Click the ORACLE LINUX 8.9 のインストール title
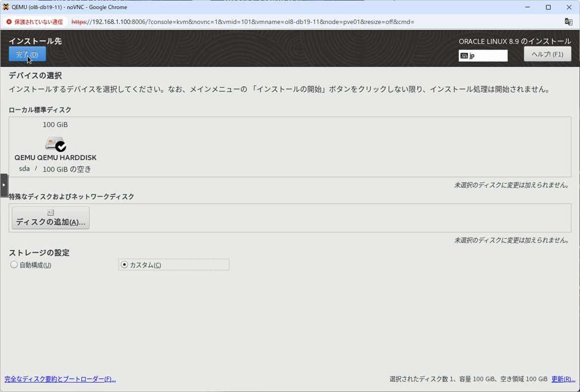The height and width of the screenshot is (392, 580). [x=515, y=42]
